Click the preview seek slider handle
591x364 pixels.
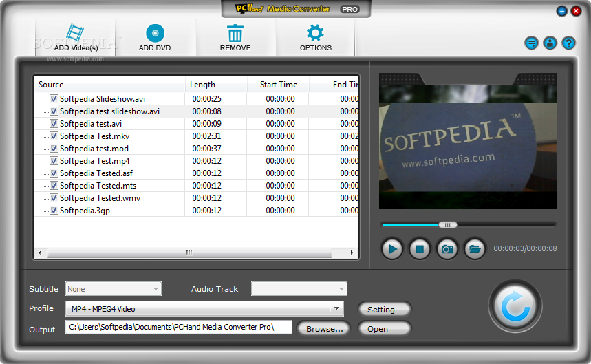[x=448, y=225]
